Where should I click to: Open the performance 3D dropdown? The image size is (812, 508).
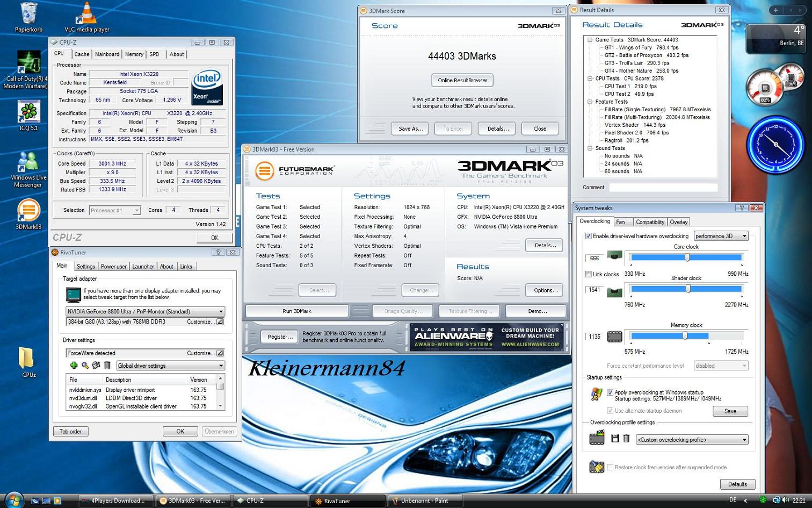coord(721,236)
